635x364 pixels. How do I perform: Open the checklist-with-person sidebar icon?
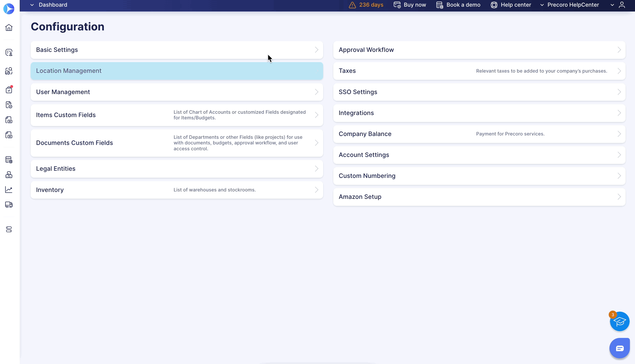pos(9,52)
